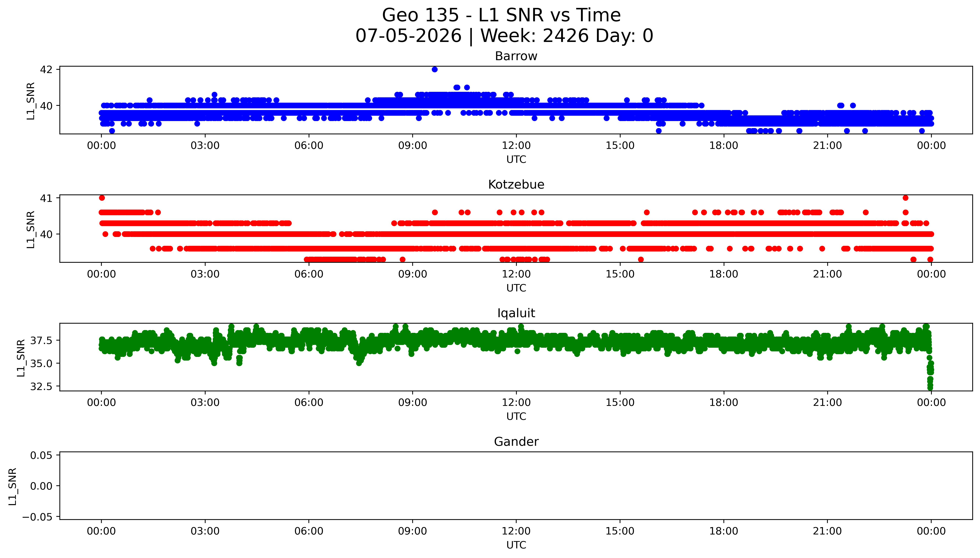This screenshot has width=980, height=558.
Task: Click the 03:00 tick label under Iqaluit plot
Action: coord(205,402)
